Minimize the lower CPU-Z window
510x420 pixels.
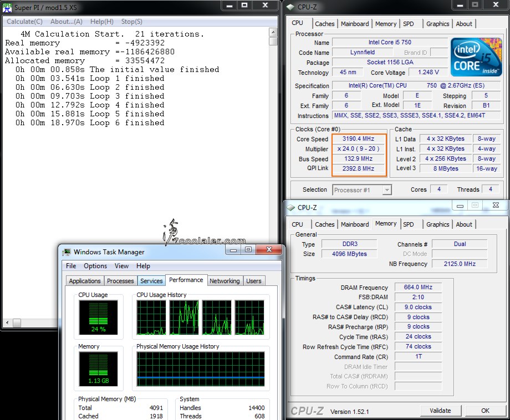coord(460,206)
